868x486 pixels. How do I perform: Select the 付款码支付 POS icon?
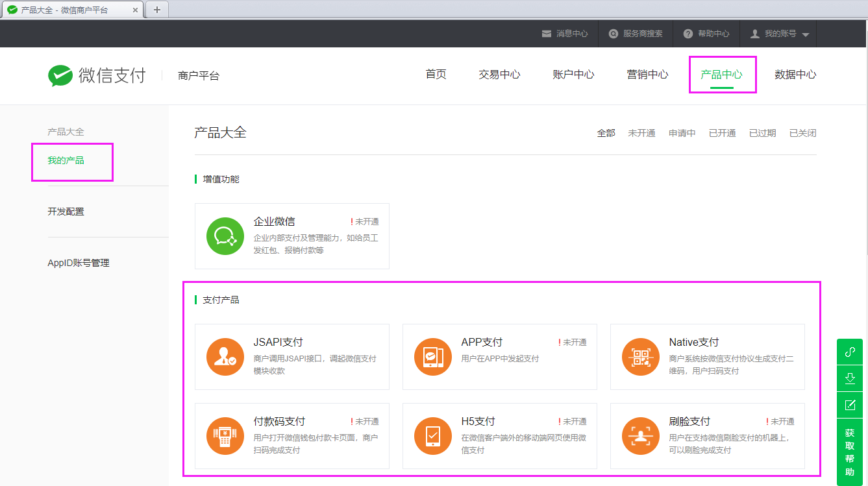coord(225,436)
